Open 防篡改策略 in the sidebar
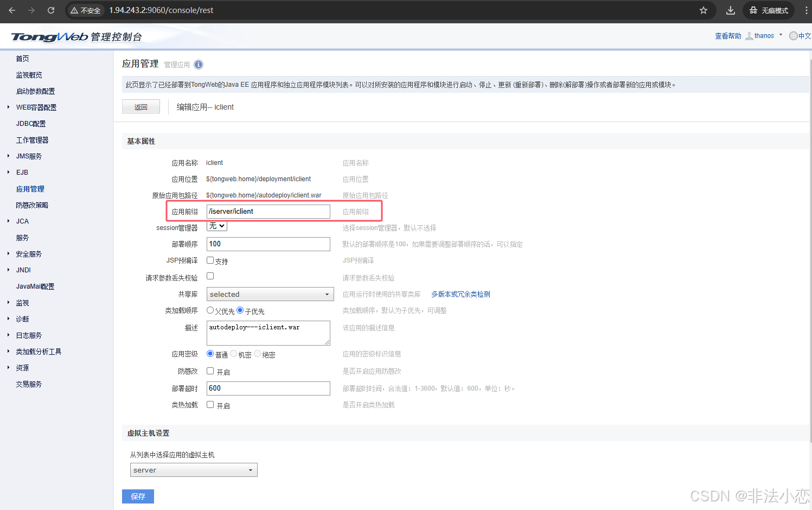 (33, 205)
